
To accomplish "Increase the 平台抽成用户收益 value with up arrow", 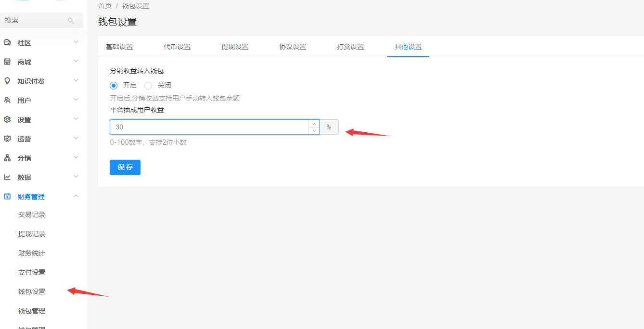I will click(314, 124).
